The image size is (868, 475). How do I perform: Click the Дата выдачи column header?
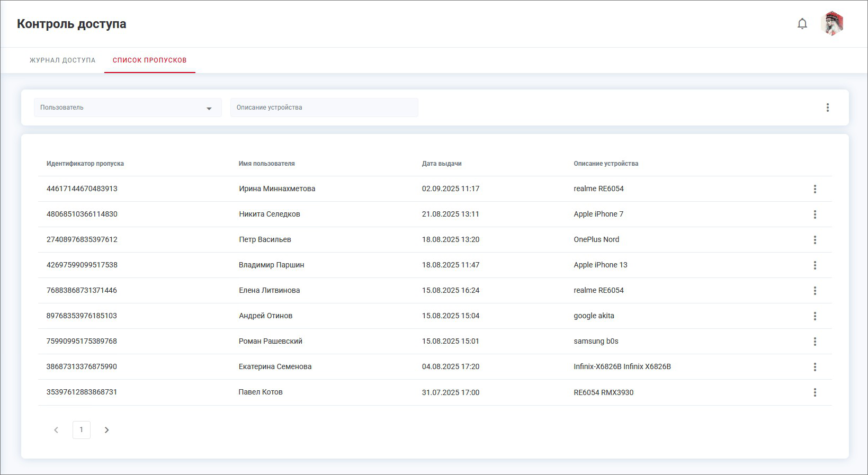(442, 164)
